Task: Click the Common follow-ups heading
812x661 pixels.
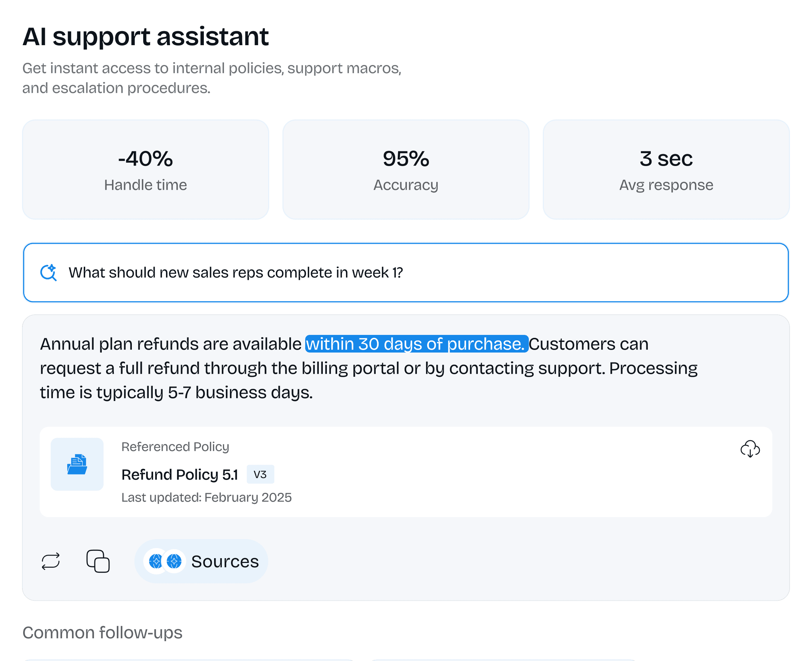Action: coord(102,632)
